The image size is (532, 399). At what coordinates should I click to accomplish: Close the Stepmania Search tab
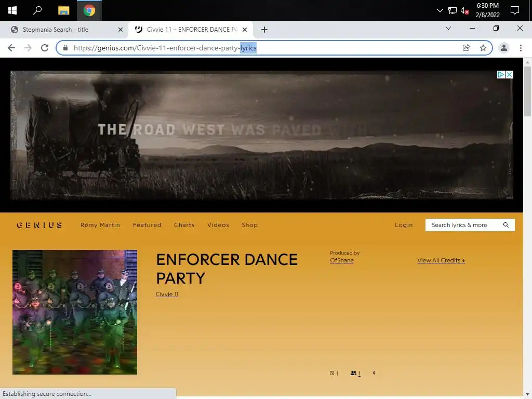point(121,30)
